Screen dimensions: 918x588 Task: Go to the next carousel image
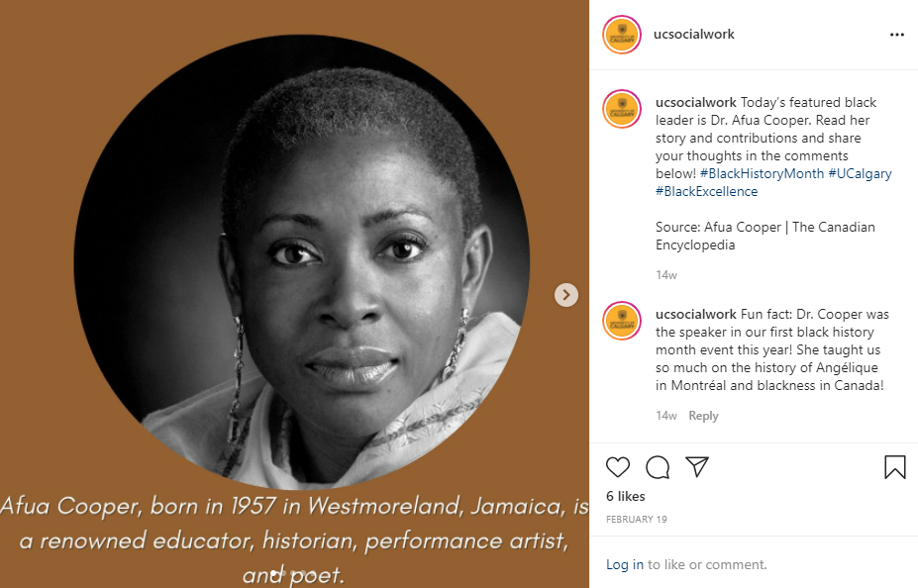tap(565, 294)
